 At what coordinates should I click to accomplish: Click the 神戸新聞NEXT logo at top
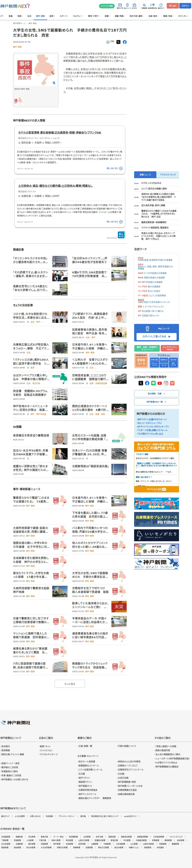coord(15,6)
